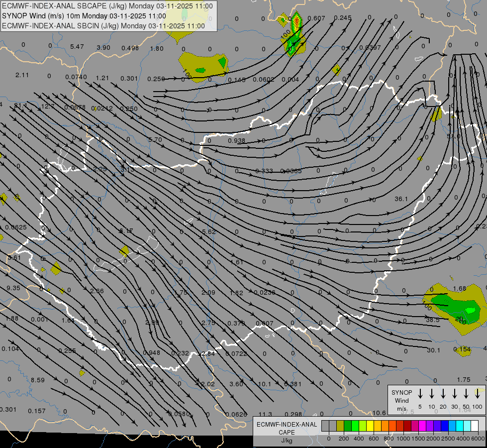Click the SBCIN title line
Viewport: 487px width, 448px height.
pos(103,26)
